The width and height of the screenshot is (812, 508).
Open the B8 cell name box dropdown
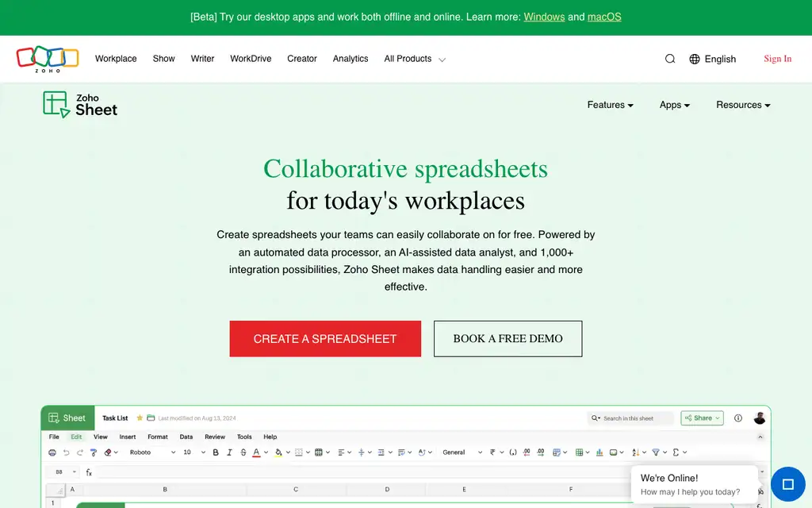[74, 471]
